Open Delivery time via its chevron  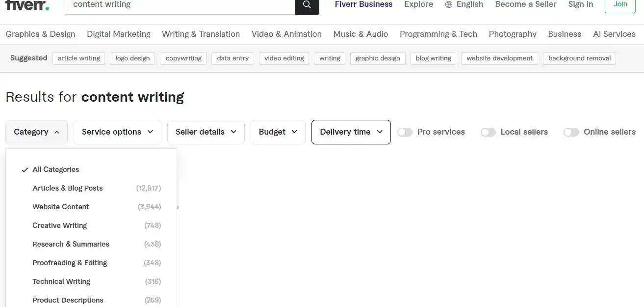380,132
